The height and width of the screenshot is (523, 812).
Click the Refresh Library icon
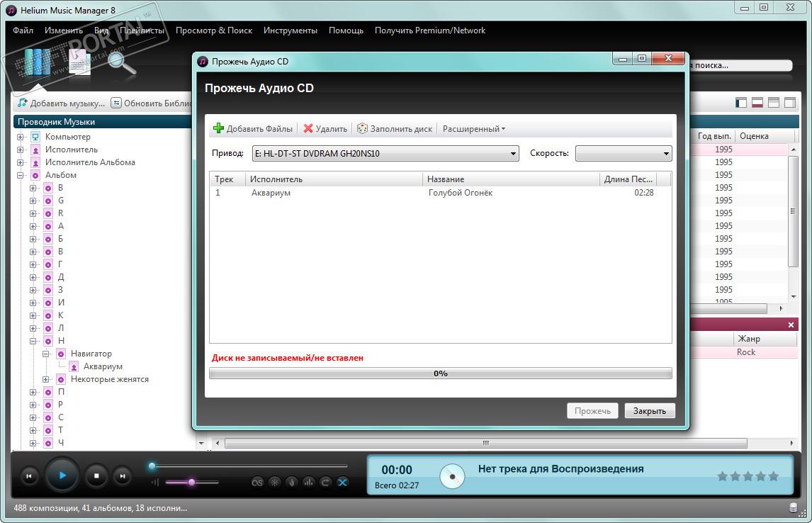point(116,103)
